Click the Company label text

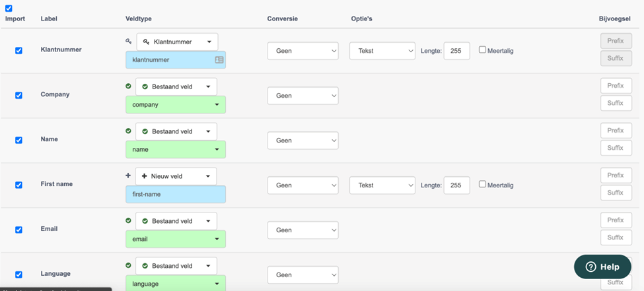[55, 94]
